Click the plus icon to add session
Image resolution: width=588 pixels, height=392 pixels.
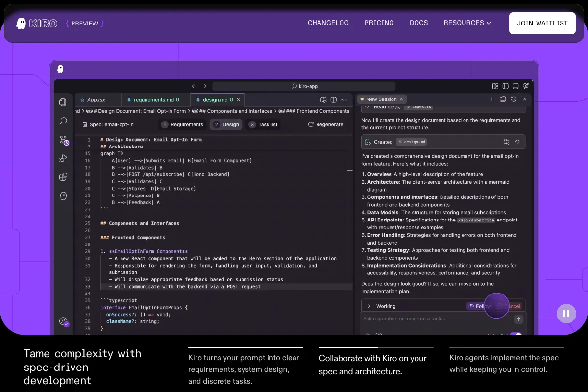[x=492, y=99]
